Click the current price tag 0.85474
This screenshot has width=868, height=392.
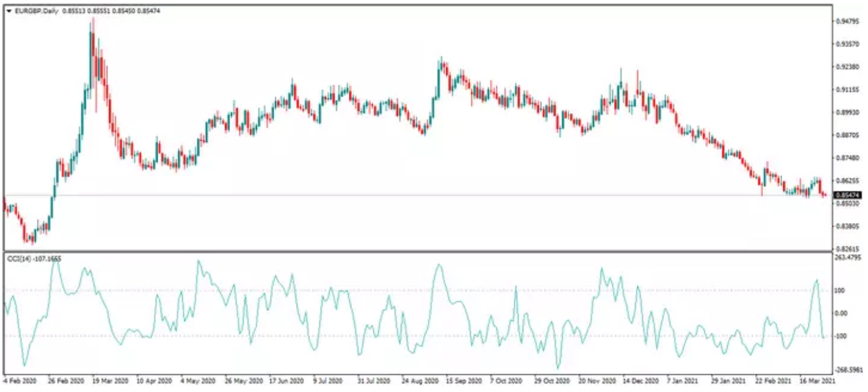click(x=848, y=195)
